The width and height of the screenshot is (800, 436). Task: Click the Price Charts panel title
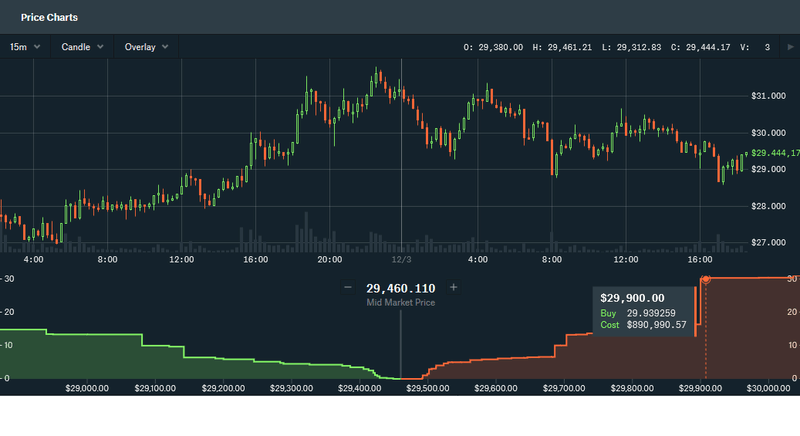point(49,18)
